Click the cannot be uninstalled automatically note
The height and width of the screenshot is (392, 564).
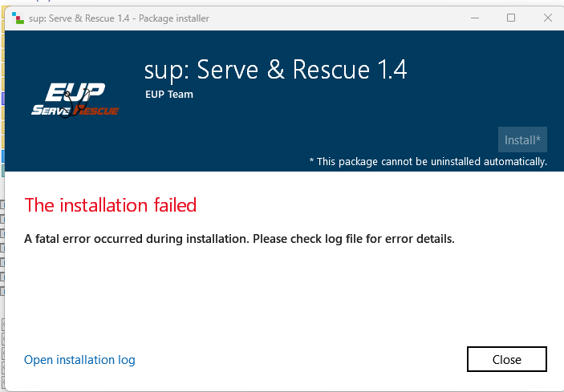coord(428,162)
